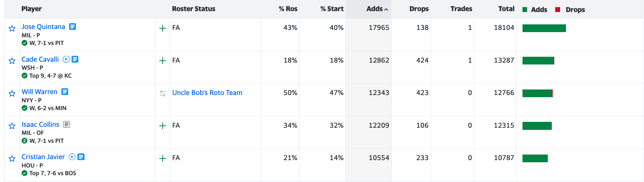Open the Isaac Collins player page
This screenshot has width=644, height=182.
point(40,125)
